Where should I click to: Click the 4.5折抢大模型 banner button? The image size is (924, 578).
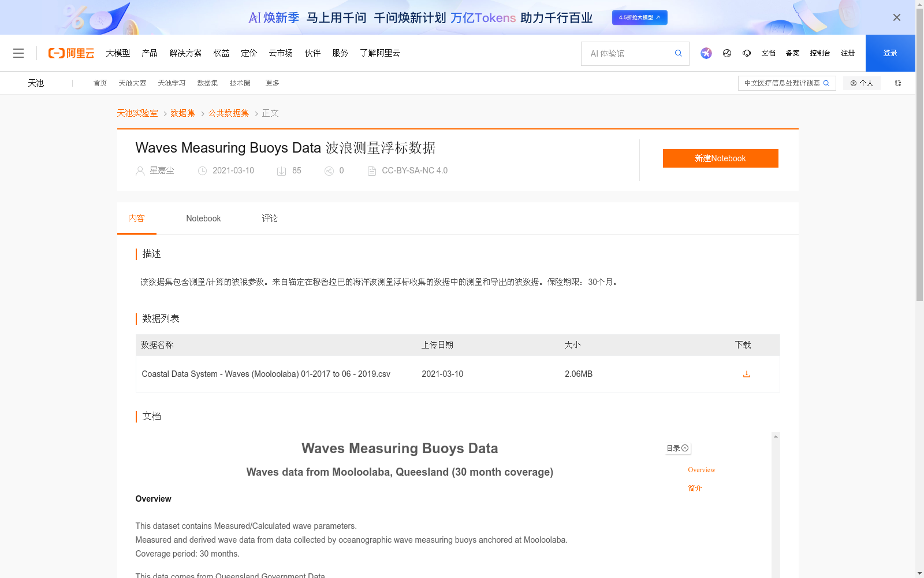click(x=639, y=17)
